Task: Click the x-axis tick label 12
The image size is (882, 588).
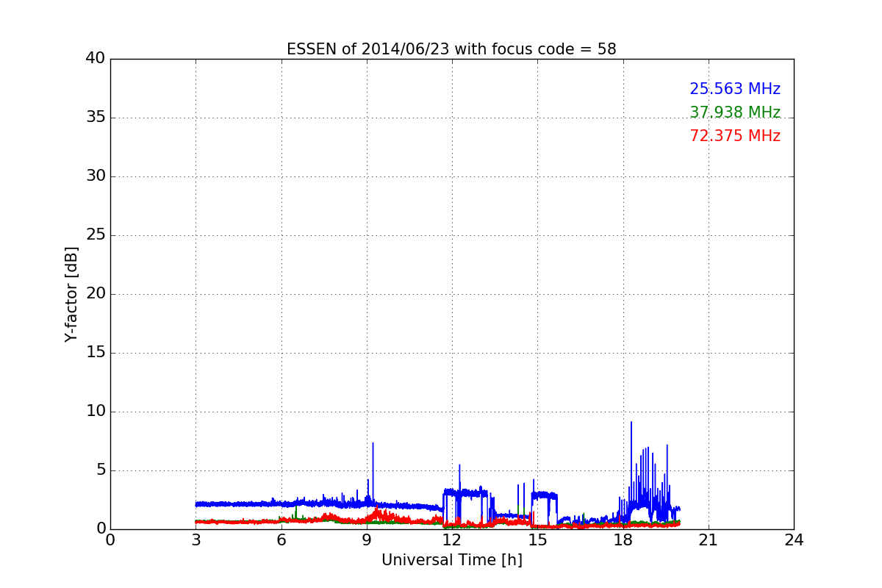Action: (452, 540)
